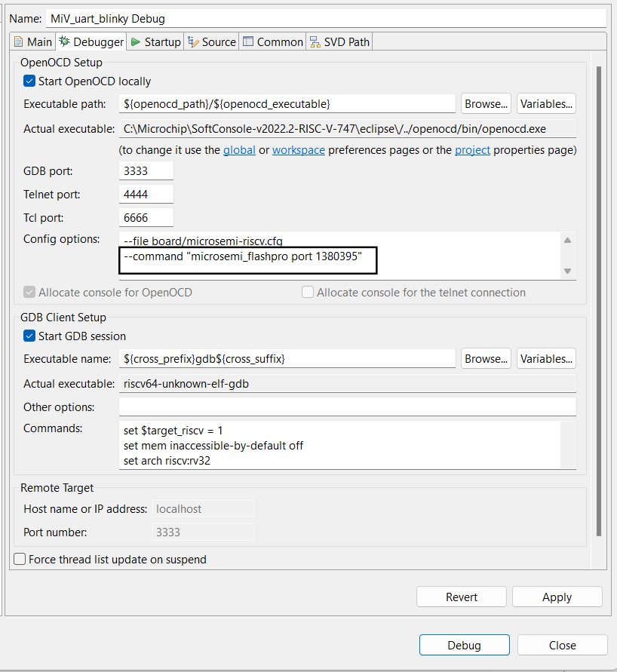
Task: Open the Startup tab
Action: point(155,42)
